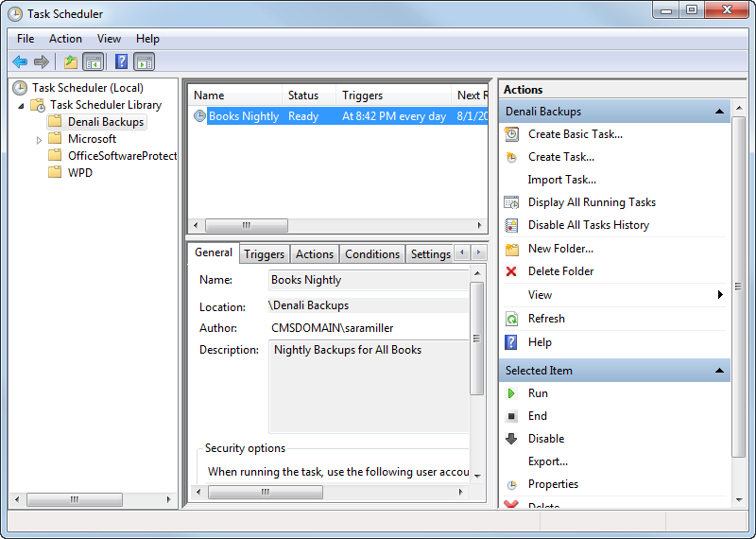
Task: Sort by the Status column header
Action: tap(309, 96)
